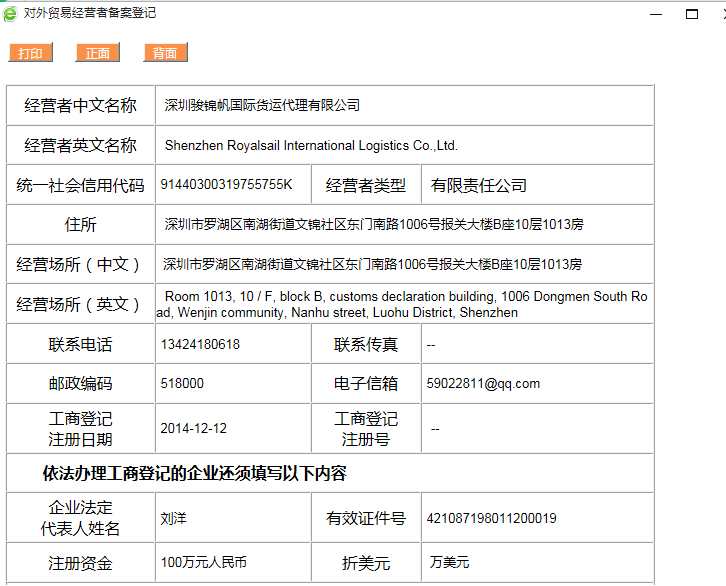The image size is (726, 586).
Task: Click the 邮政编码 label
Action: 81,384
